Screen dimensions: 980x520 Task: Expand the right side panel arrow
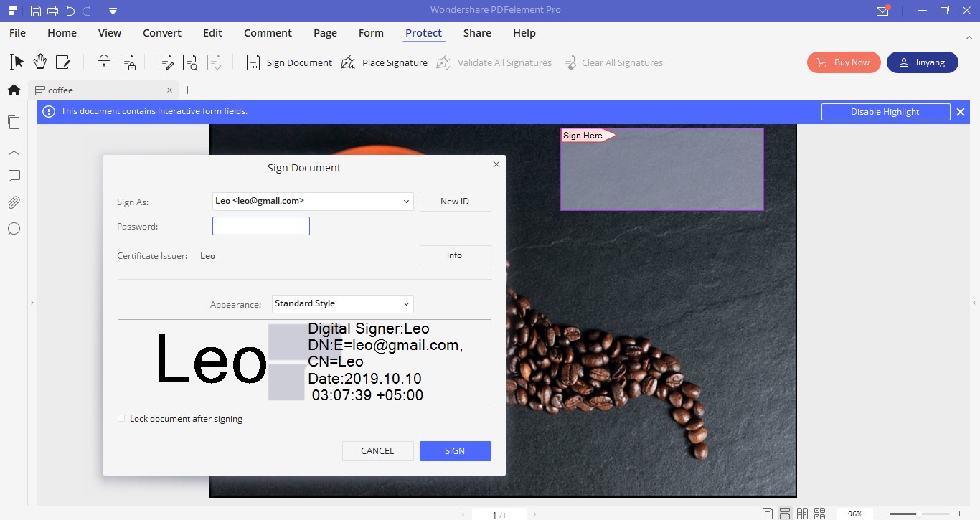point(975,303)
